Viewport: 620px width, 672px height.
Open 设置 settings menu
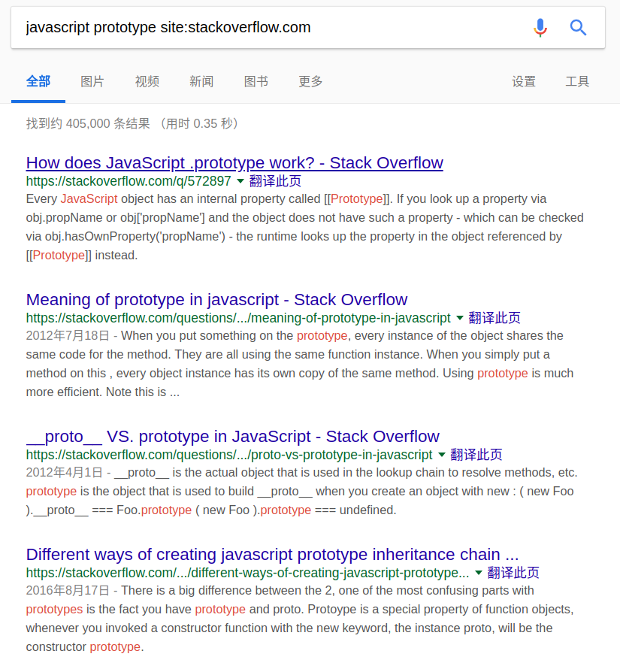click(x=524, y=81)
